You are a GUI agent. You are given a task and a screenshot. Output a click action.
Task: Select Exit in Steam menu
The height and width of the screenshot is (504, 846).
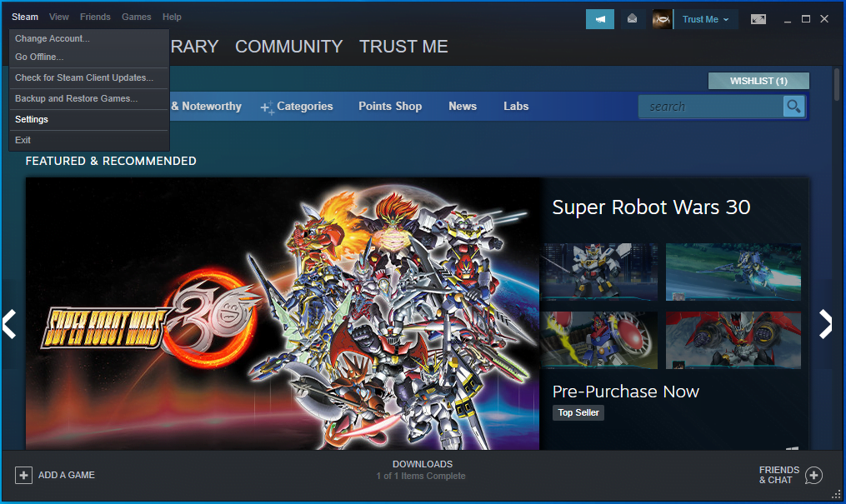pos(89,140)
